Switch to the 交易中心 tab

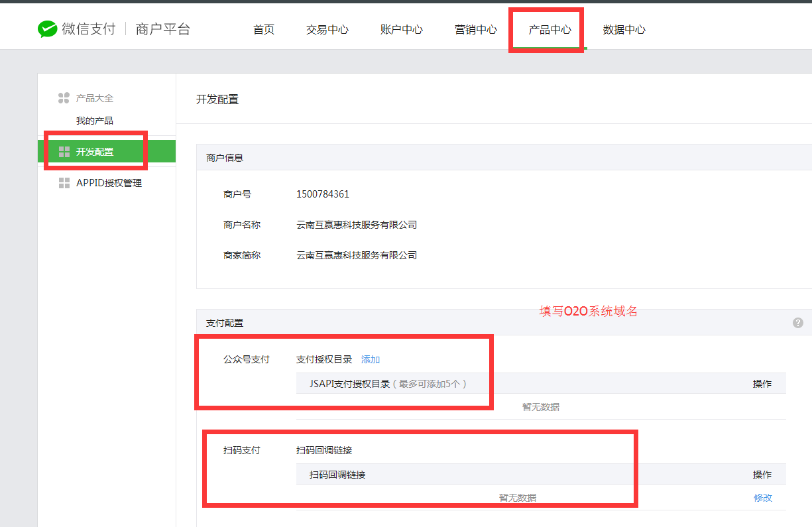tap(327, 29)
